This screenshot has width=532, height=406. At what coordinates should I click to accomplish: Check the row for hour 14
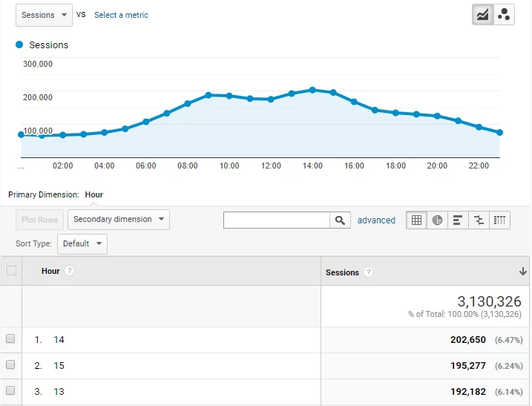click(x=10, y=338)
